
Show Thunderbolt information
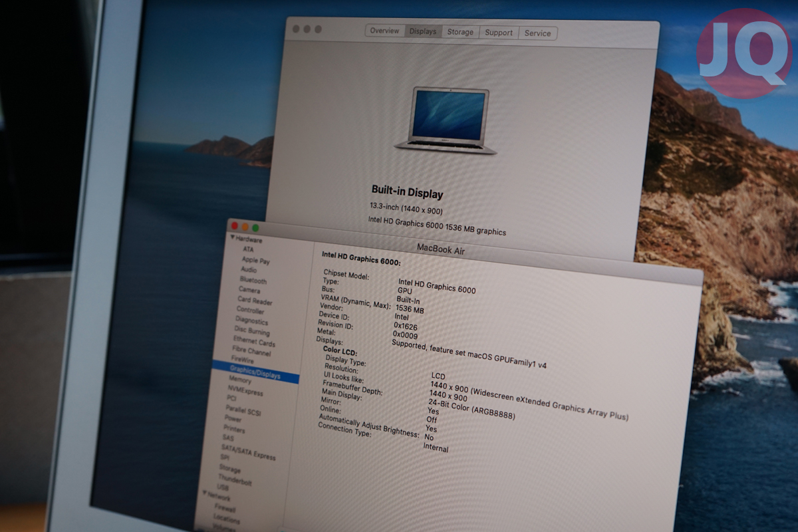[235, 479]
